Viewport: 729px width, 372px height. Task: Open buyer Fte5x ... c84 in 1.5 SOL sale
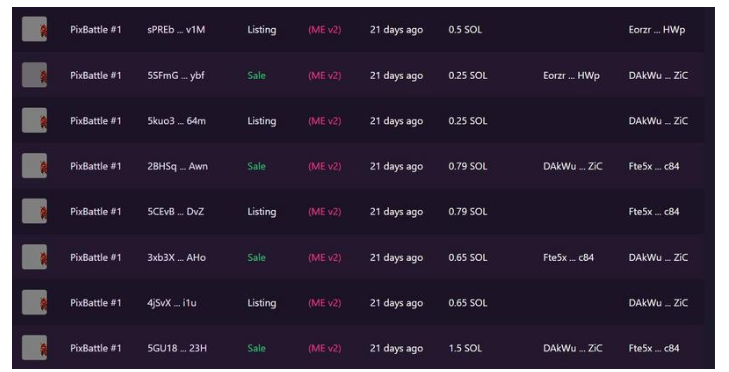654,348
